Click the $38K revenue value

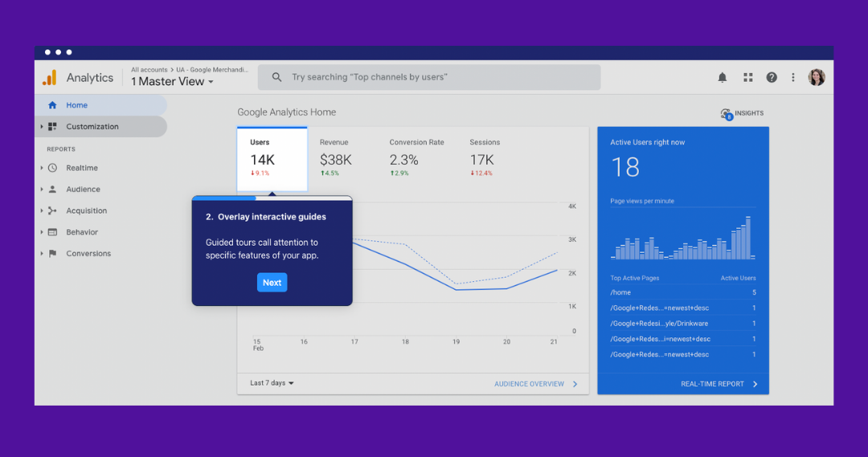coord(335,160)
